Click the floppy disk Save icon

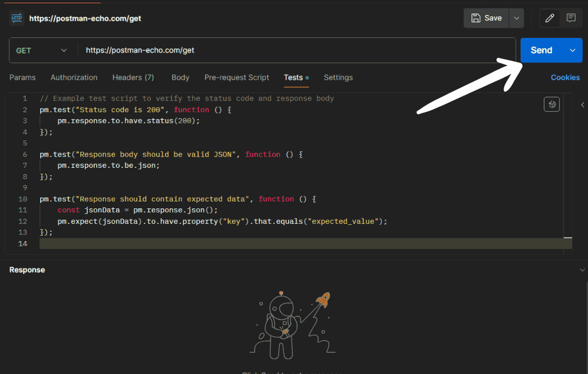pos(476,18)
